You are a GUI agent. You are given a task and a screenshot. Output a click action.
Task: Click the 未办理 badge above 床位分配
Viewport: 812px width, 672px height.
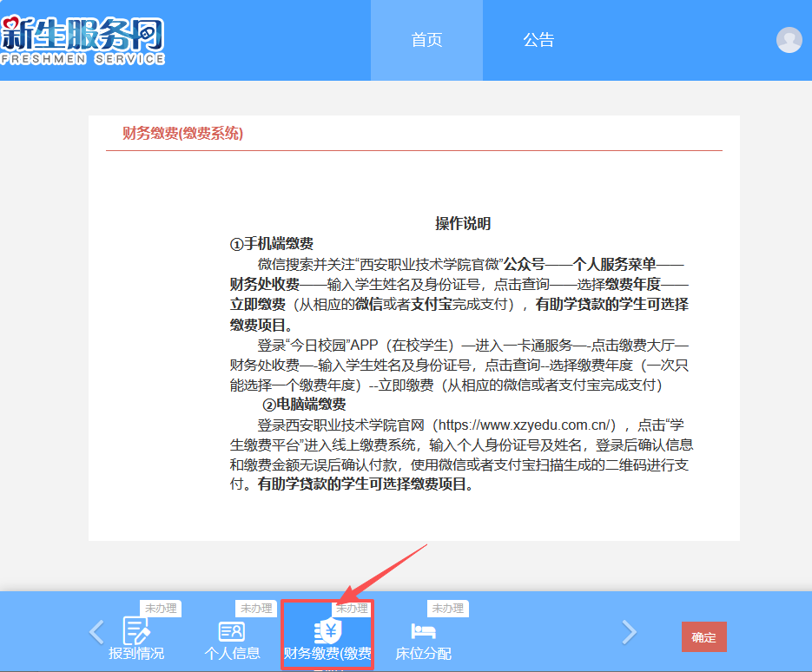[448, 609]
